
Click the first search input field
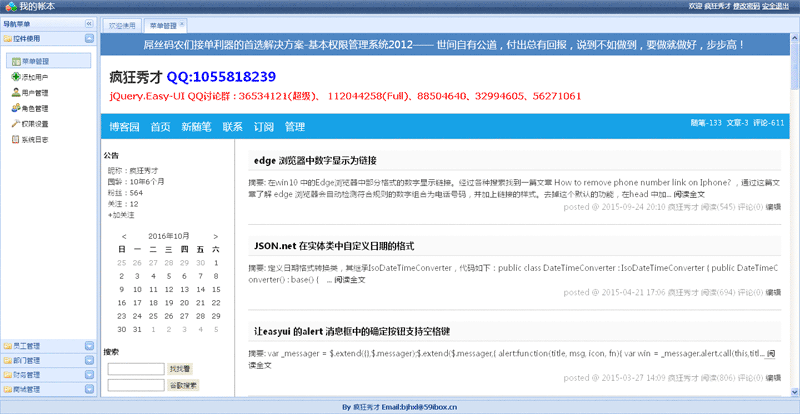click(x=135, y=369)
